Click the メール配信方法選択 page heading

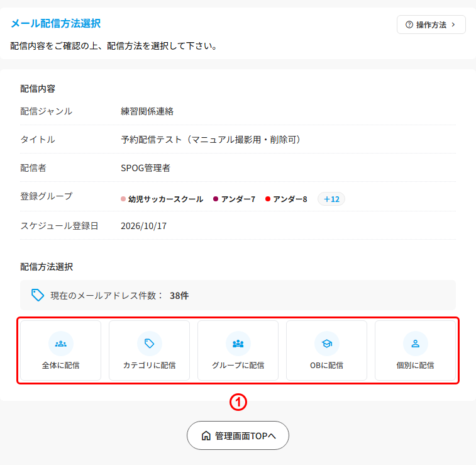click(55, 23)
